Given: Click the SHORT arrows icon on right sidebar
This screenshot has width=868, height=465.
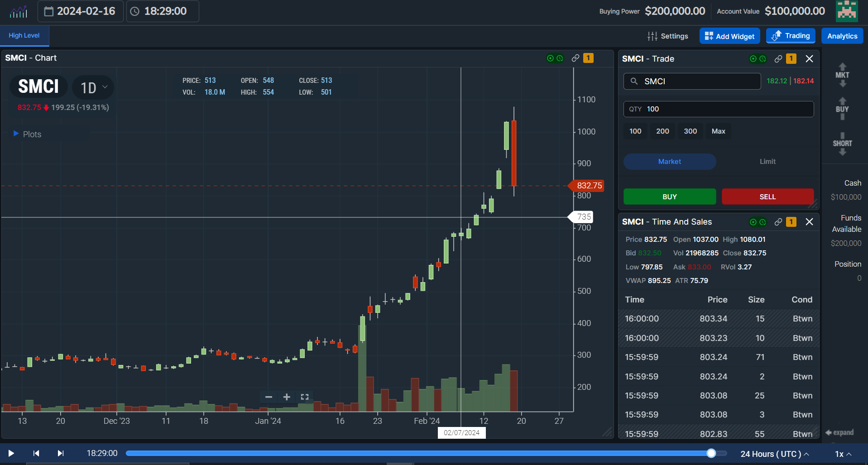Looking at the screenshot, I should [x=842, y=143].
